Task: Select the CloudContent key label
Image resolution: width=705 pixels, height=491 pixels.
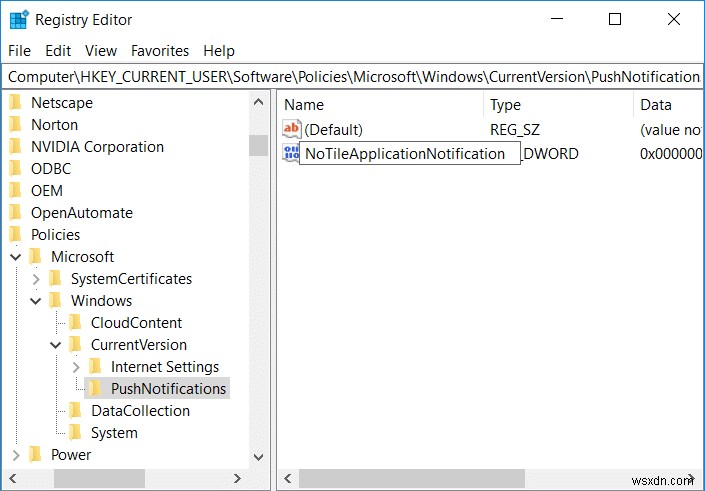Action: click(x=136, y=323)
